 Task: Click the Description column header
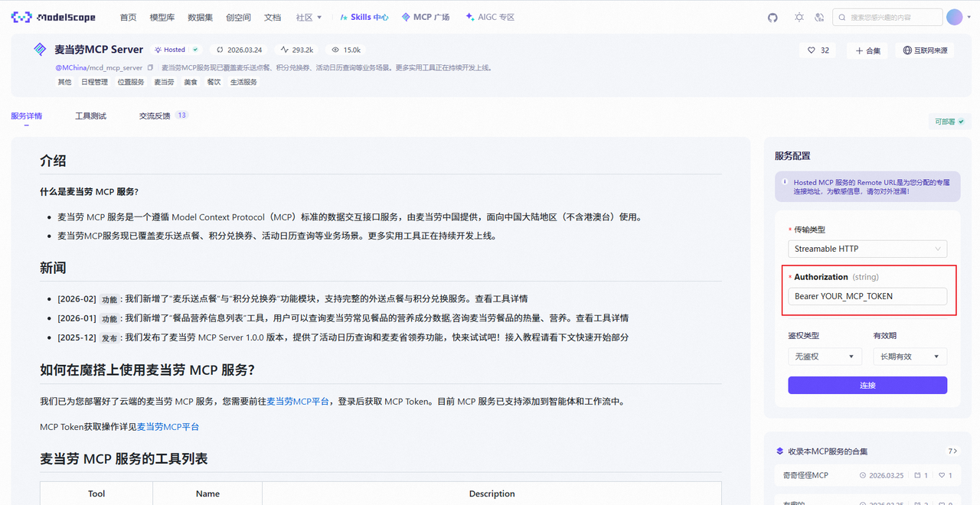click(x=492, y=494)
